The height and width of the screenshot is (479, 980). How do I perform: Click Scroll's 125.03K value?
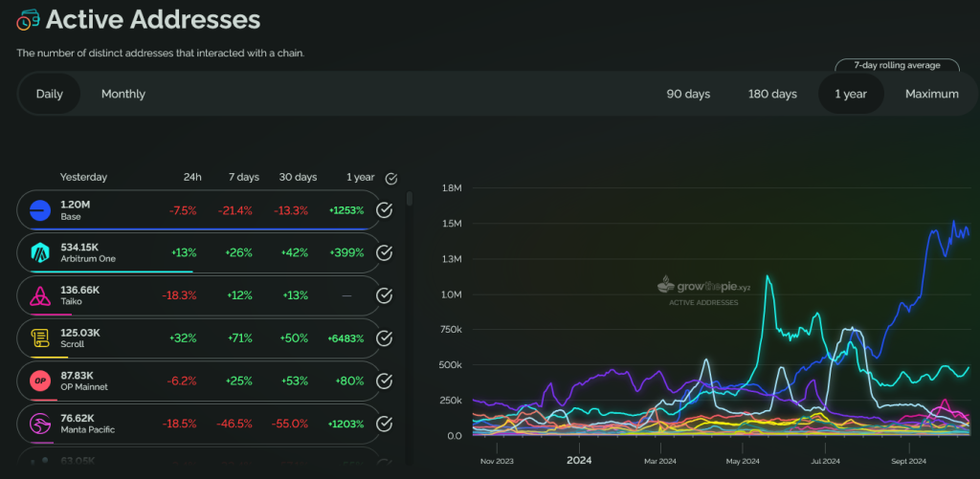coord(80,333)
